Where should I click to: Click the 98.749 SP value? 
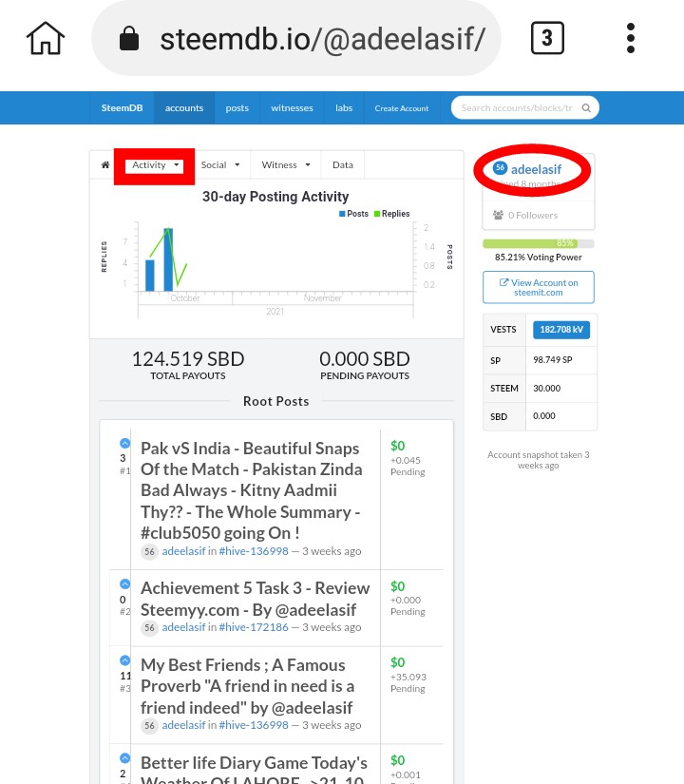click(x=553, y=360)
